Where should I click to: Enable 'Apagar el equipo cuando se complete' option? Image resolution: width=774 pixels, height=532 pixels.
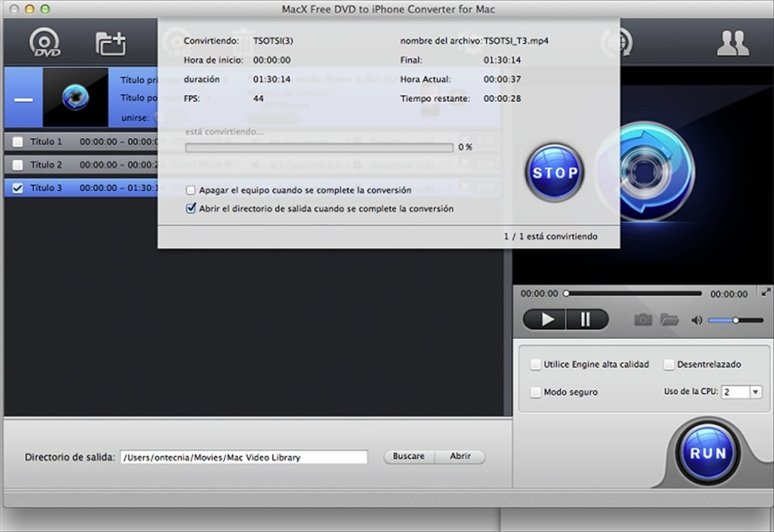[x=190, y=190]
